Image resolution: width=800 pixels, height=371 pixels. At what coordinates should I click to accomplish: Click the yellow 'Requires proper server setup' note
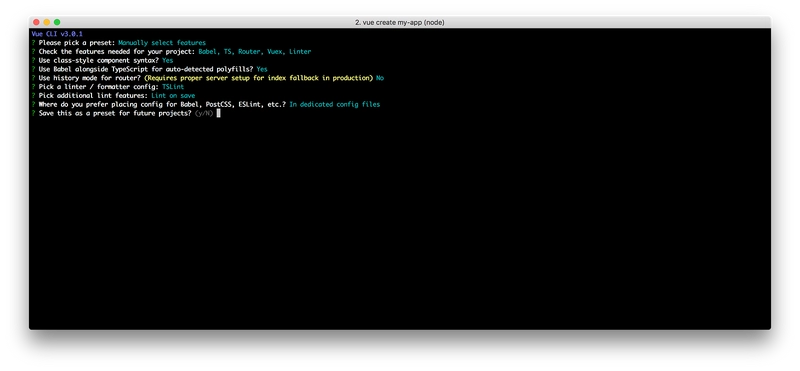259,78
